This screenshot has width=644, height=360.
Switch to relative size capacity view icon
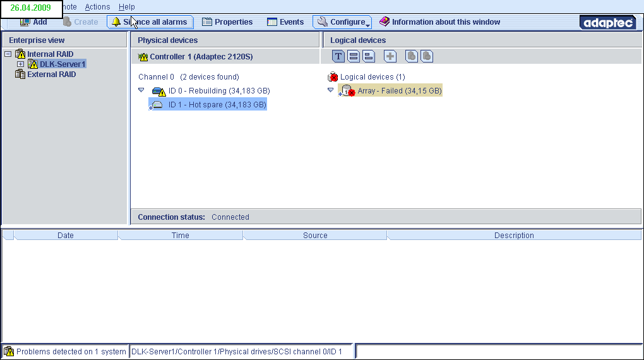point(369,56)
